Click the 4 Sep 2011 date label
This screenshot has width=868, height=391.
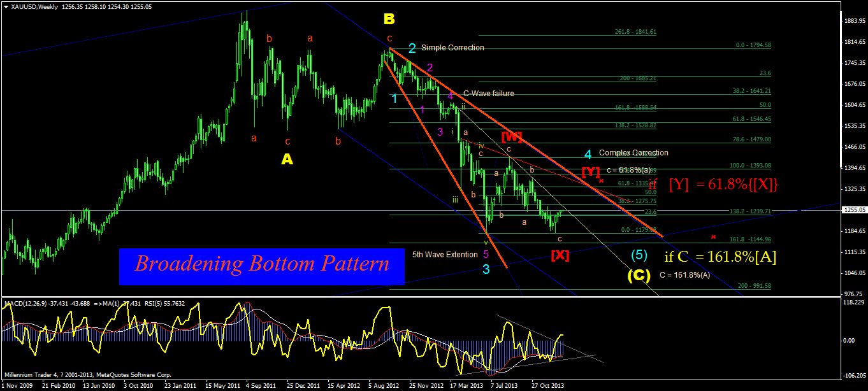262,386
